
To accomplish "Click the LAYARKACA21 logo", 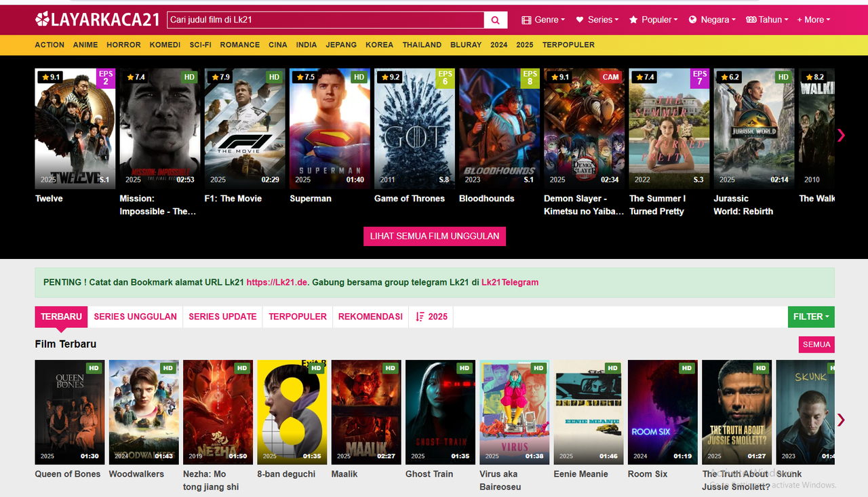I will coord(98,20).
